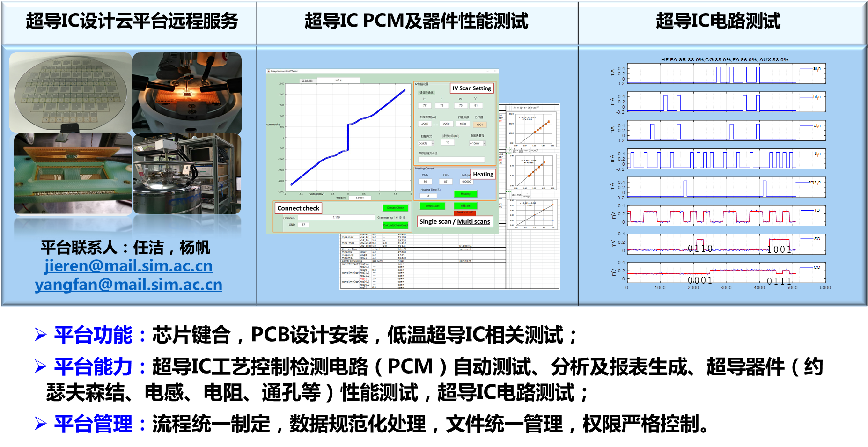Click the scan range minimum field -2200

[425, 124]
